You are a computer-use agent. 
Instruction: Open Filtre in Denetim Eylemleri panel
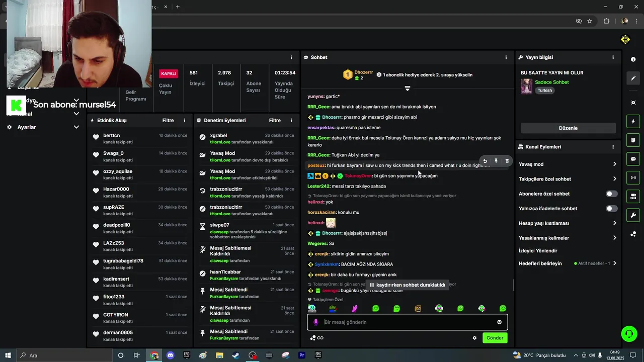275,120
